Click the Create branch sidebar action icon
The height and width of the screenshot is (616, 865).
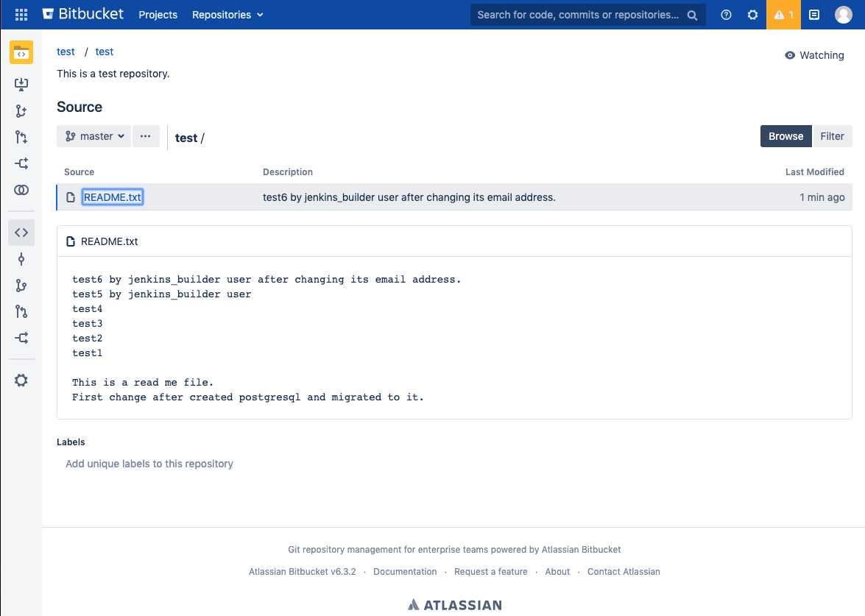(x=21, y=111)
